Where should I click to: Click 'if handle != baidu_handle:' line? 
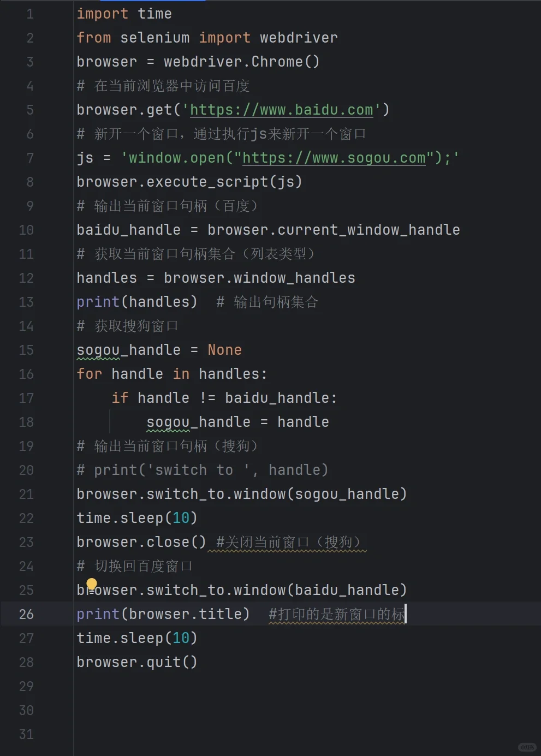point(224,398)
